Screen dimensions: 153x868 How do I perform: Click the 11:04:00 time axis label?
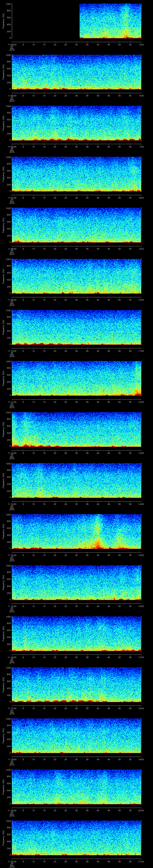[12, 44]
